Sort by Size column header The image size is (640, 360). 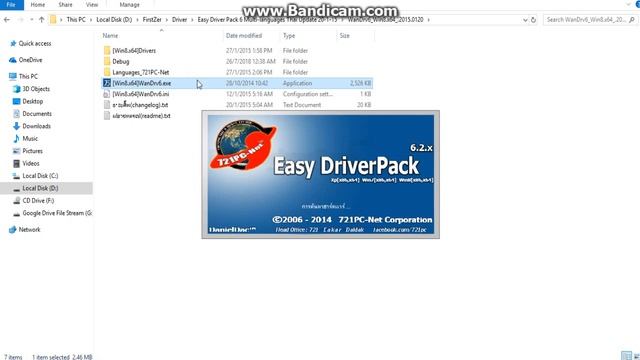(x=344, y=36)
